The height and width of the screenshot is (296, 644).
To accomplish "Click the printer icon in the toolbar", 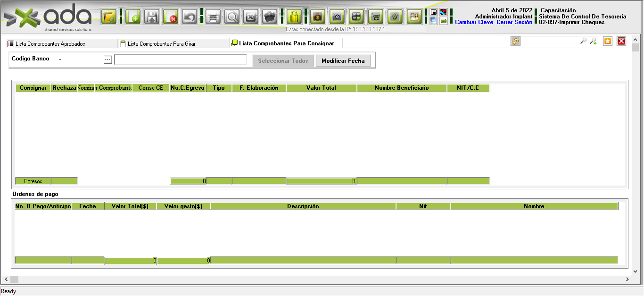I will (213, 17).
